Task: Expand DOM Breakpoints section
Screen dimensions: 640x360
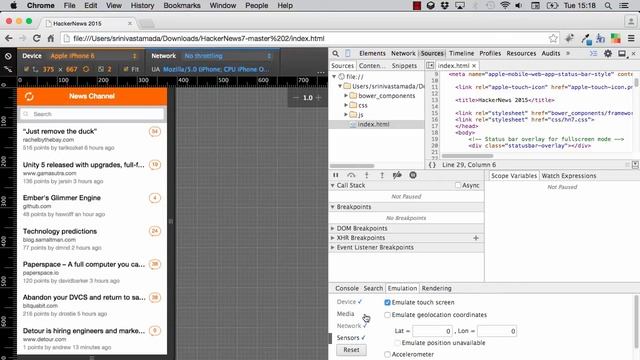Action: click(333, 229)
